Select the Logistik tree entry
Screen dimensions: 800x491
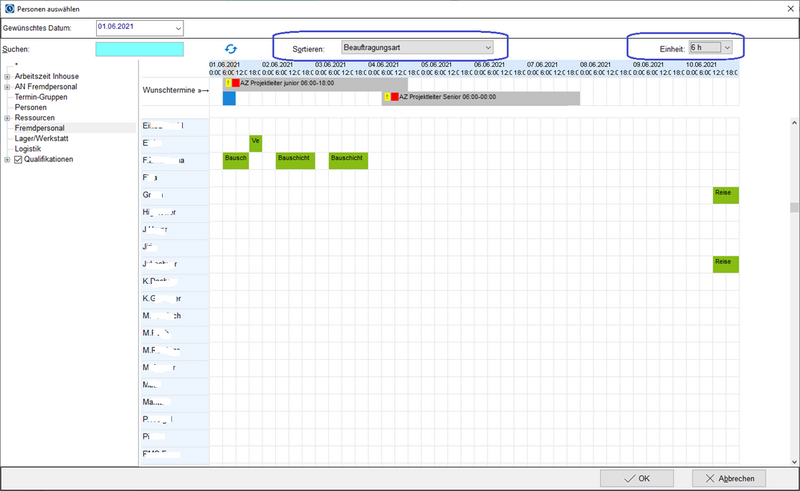coord(29,148)
